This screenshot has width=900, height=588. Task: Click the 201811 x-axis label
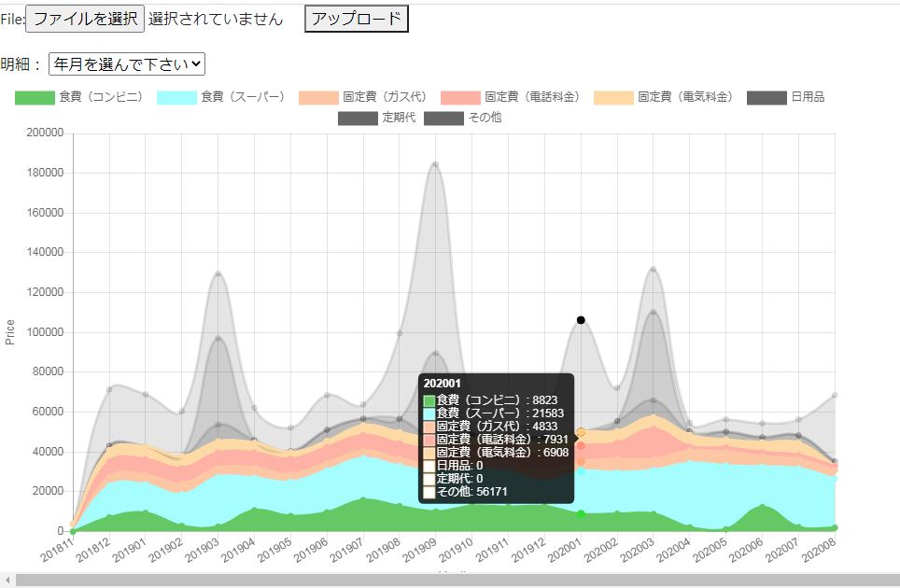(57, 550)
